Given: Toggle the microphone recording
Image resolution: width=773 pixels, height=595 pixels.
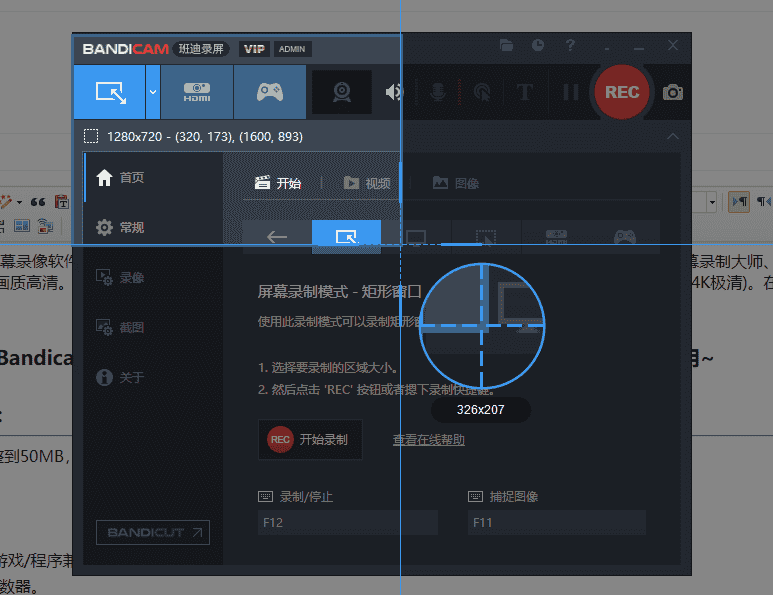Looking at the screenshot, I should pos(437,92).
